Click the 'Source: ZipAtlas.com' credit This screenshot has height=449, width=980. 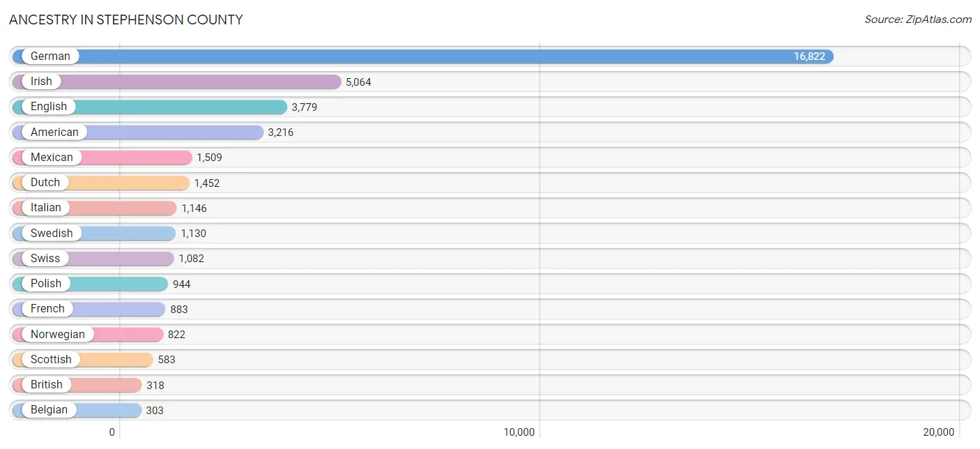[918, 20]
